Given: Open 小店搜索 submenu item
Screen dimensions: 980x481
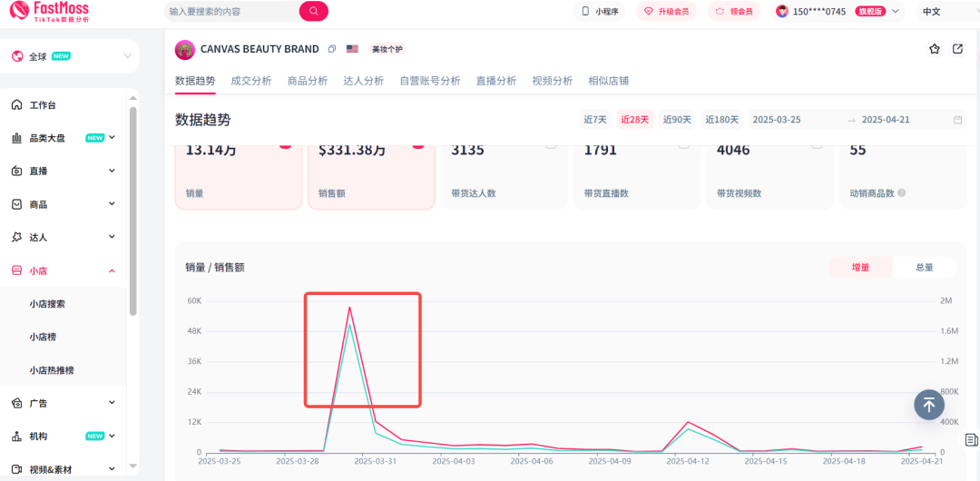Looking at the screenshot, I should (x=47, y=304).
